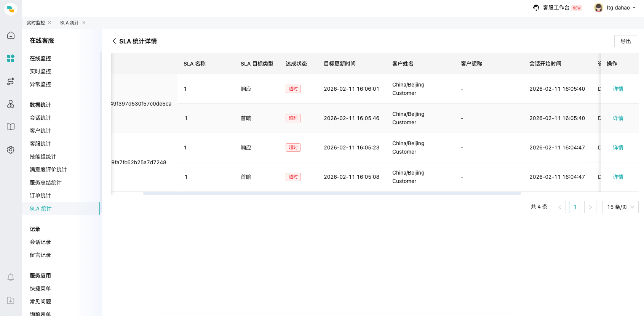Open the ltg dahao user menu

615,8
